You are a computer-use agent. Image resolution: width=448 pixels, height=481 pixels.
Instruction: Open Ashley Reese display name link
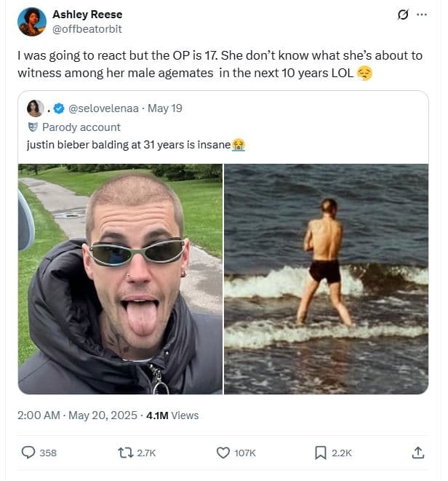click(x=87, y=15)
